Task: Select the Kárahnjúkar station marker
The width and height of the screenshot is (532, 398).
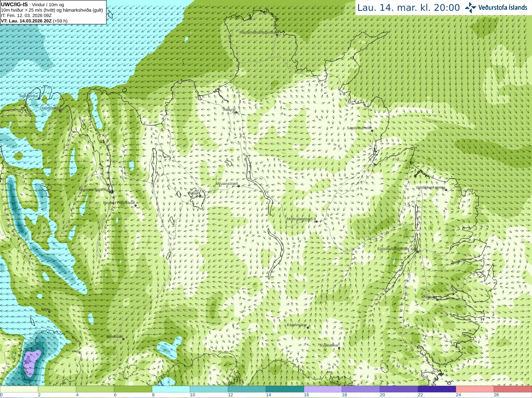Action: point(308,327)
